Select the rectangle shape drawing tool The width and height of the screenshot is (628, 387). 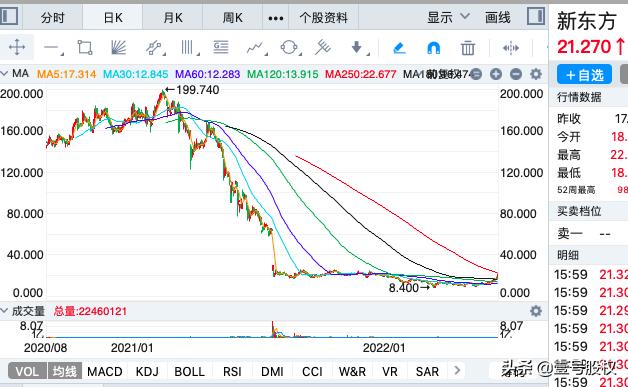[85, 48]
